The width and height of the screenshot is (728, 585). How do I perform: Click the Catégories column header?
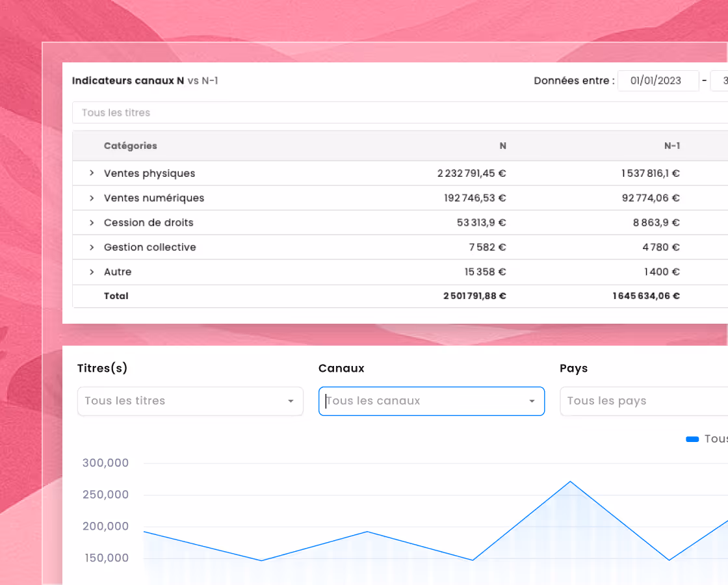[x=131, y=146]
